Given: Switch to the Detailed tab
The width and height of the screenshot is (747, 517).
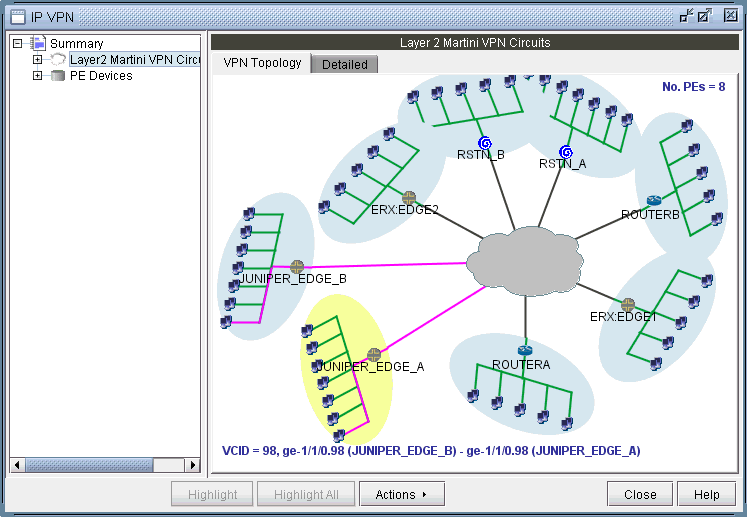Looking at the screenshot, I should 344,64.
